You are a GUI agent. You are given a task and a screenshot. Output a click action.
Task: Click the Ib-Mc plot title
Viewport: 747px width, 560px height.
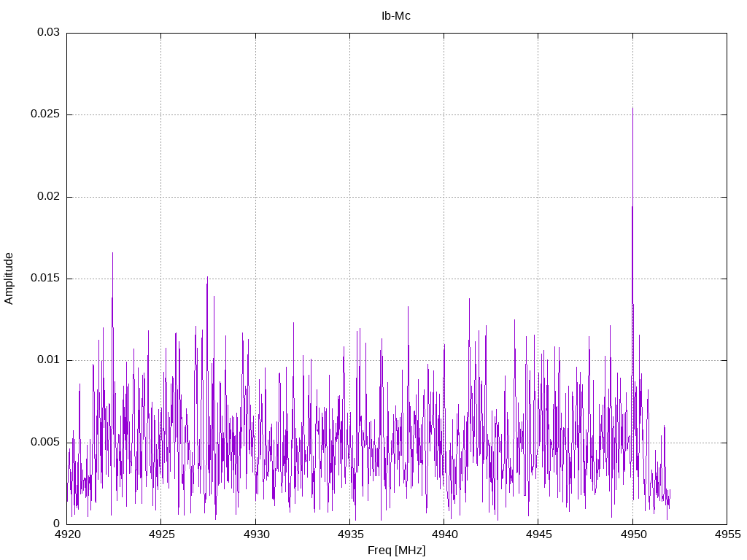pos(396,16)
